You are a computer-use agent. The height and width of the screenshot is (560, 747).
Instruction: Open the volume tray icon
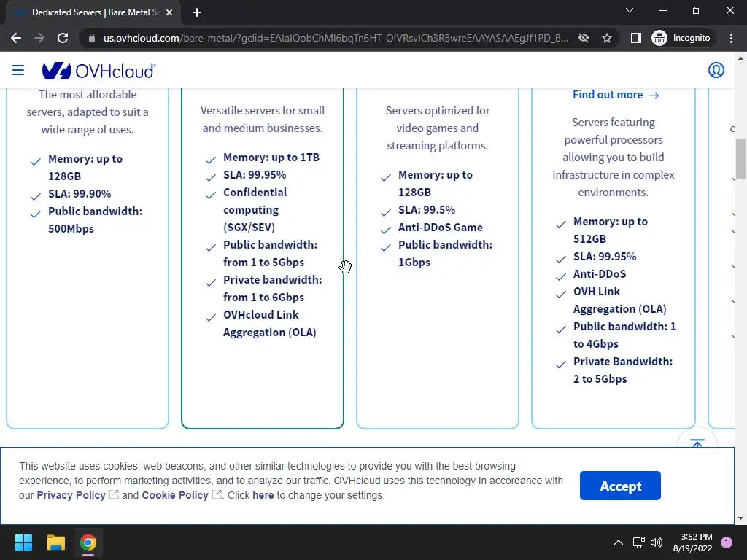pos(657,542)
